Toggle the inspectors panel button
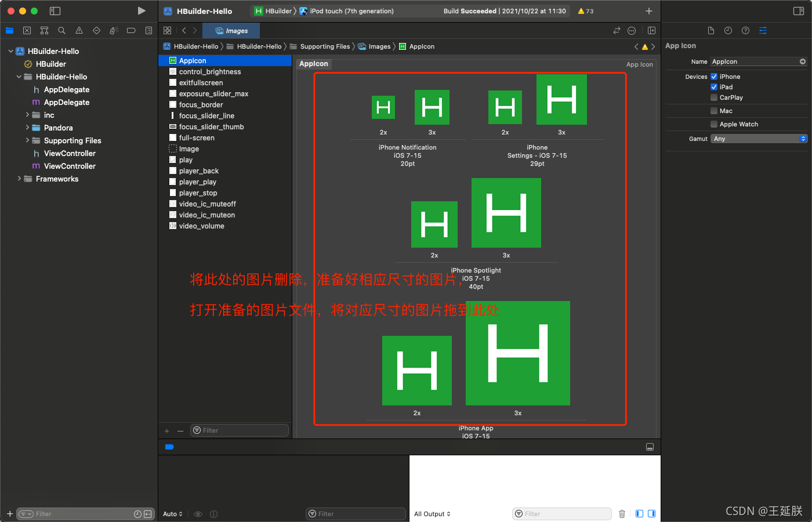812x522 pixels. point(799,11)
